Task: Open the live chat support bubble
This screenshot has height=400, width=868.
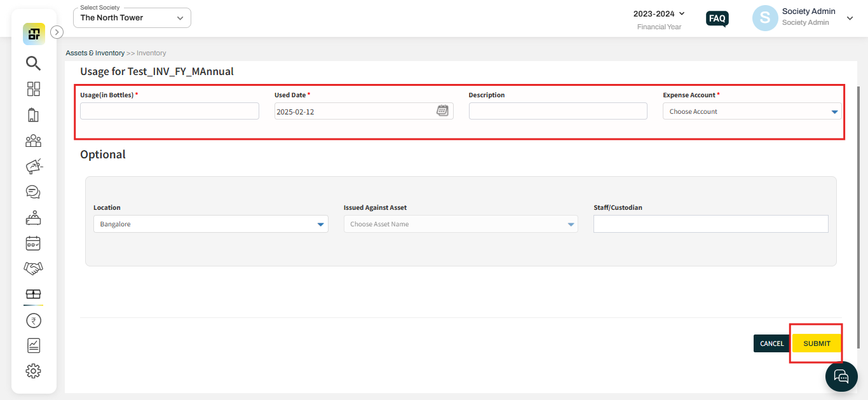Action: [x=841, y=376]
